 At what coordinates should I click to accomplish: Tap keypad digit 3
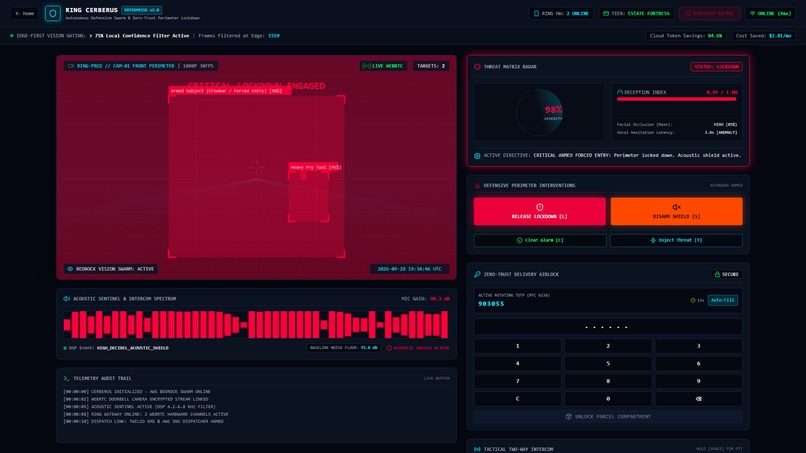point(699,346)
